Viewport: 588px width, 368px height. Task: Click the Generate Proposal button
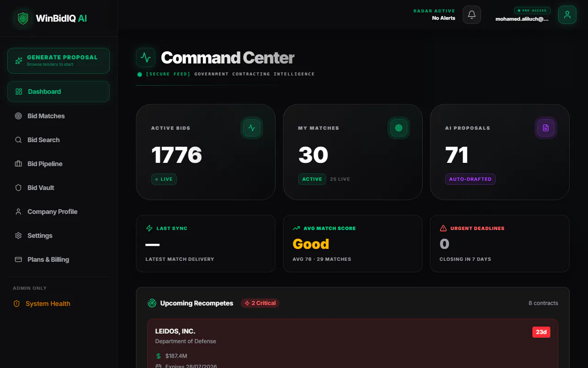pyautogui.click(x=58, y=61)
